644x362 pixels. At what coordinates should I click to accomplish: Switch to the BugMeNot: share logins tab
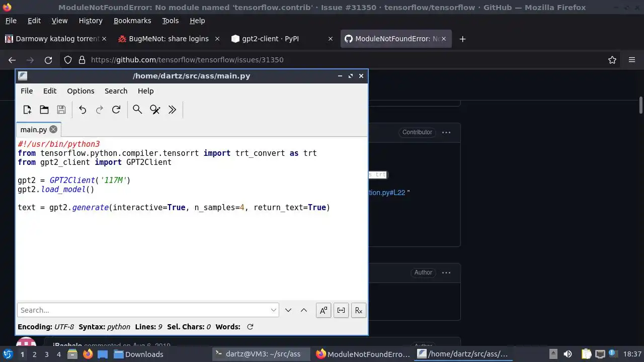169,39
